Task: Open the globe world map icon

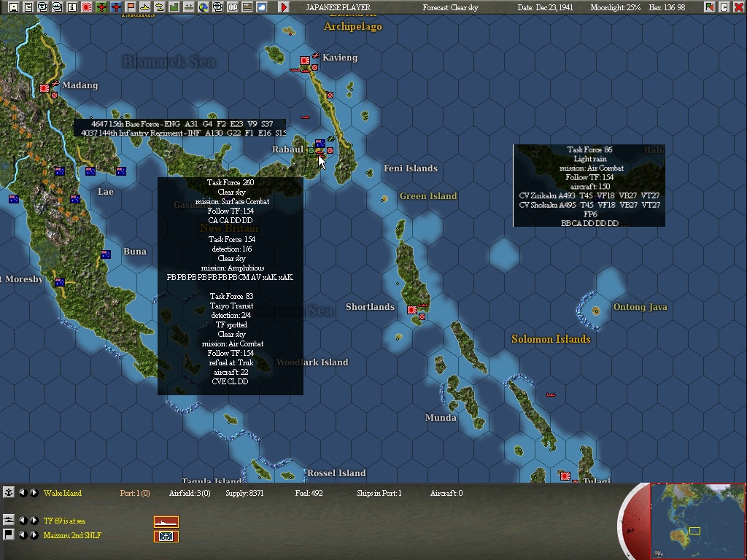Action: (x=204, y=7)
